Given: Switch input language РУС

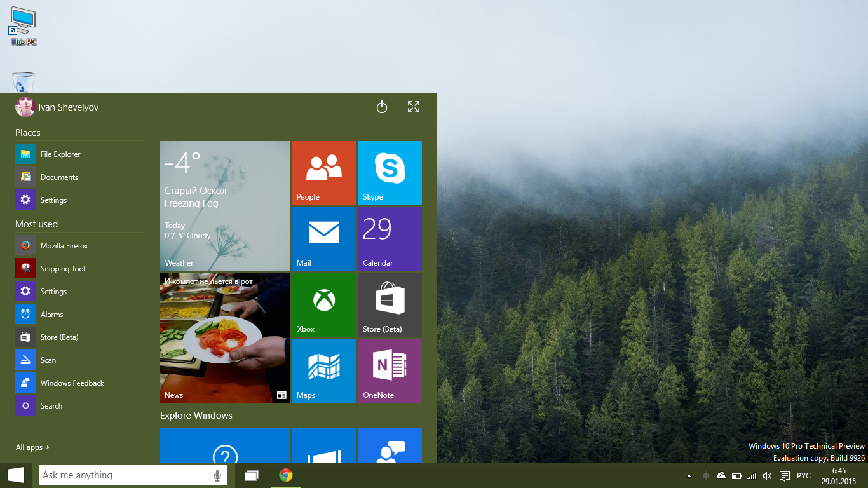Looking at the screenshot, I should coord(804,476).
